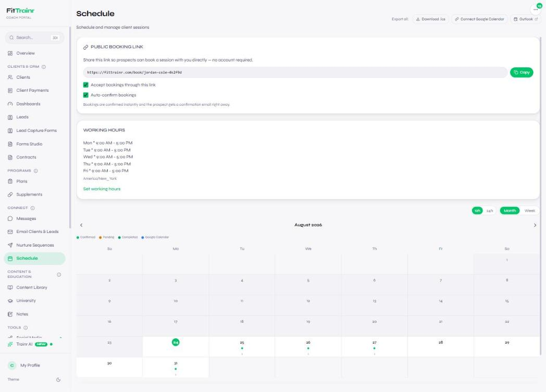Click Download .ics export button
This screenshot has width=546, height=392.
[431, 19]
